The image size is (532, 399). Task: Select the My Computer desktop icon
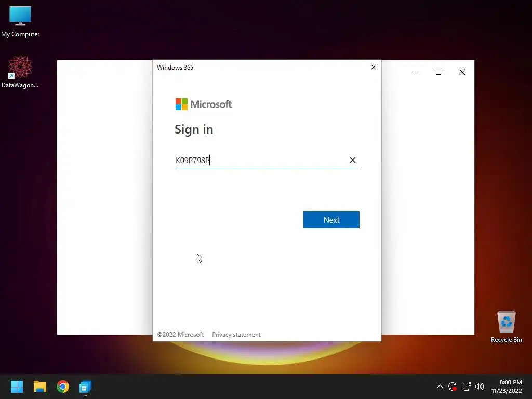[x=20, y=21]
